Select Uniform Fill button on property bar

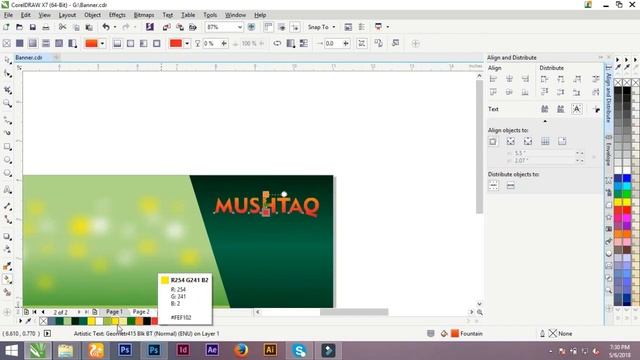coord(20,43)
